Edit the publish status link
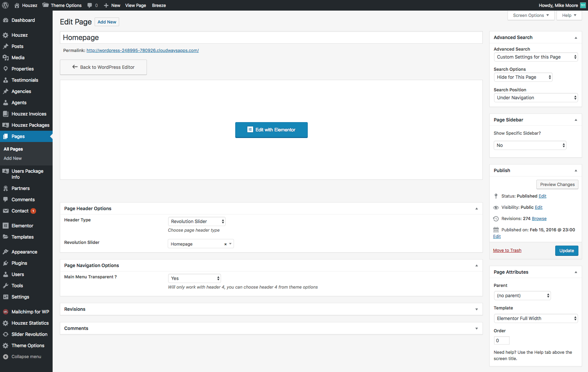588x372 pixels. 542,196
